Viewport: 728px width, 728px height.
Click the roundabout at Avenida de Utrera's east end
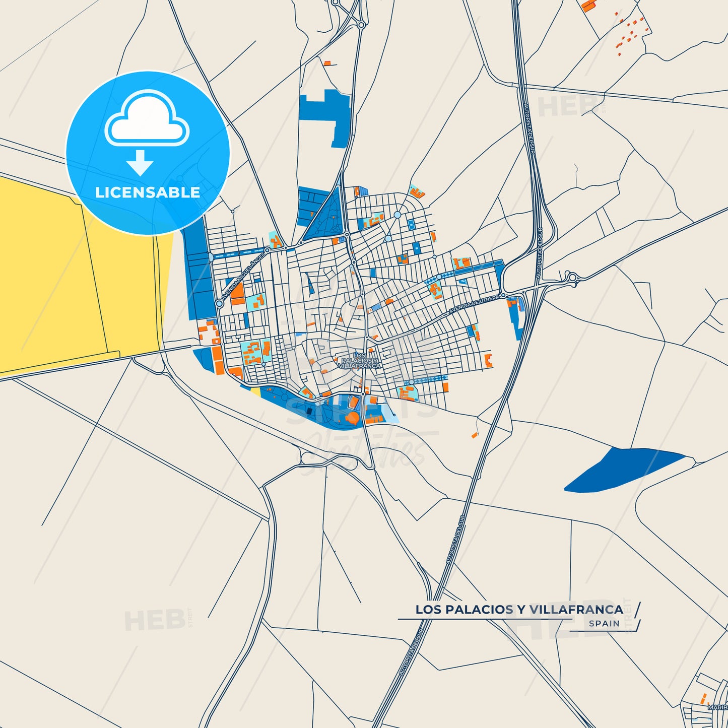[x=503, y=295]
